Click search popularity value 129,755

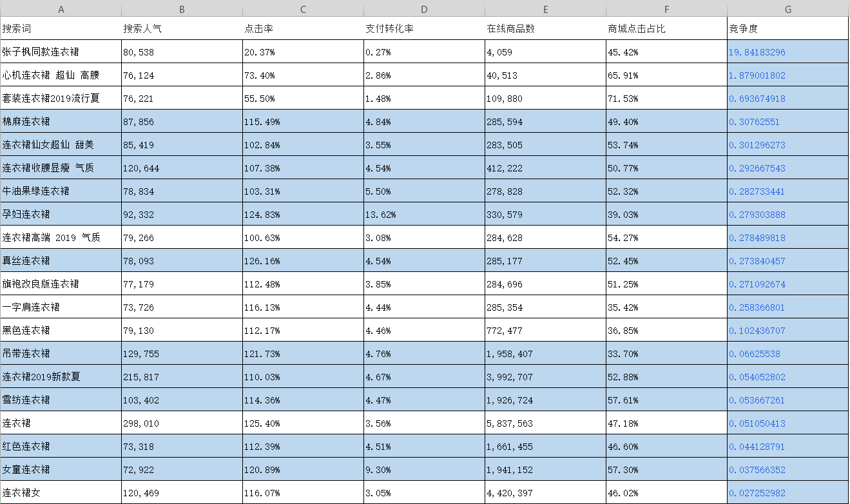point(182,353)
